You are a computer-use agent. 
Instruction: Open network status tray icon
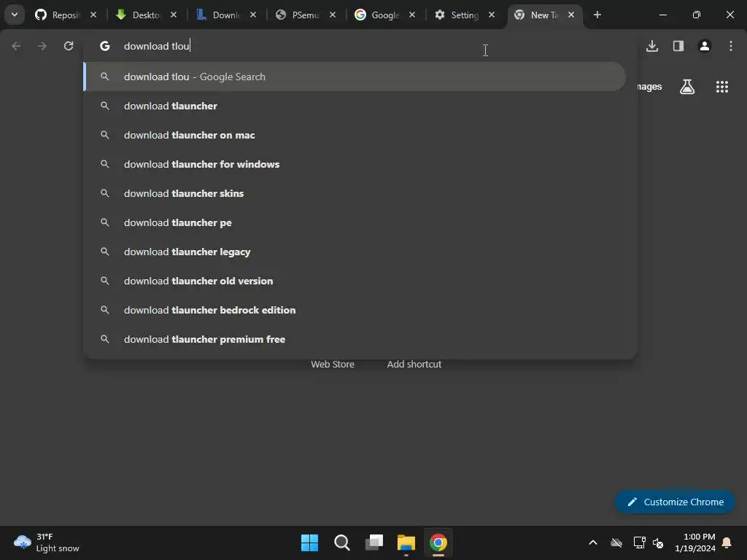639,542
